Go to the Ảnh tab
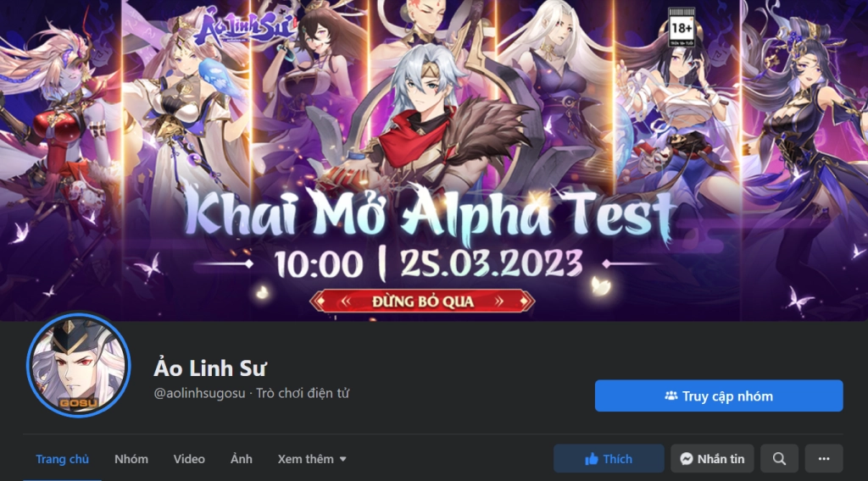Screen dimensions: 868x481 click(x=242, y=459)
